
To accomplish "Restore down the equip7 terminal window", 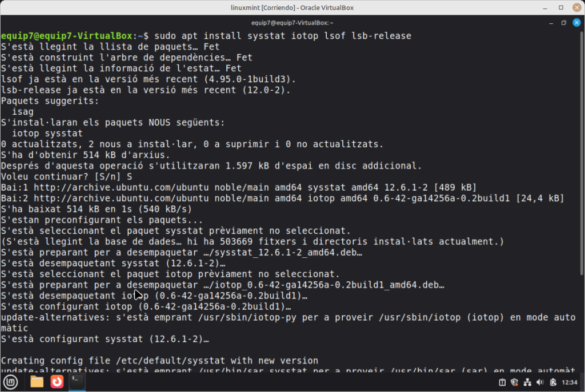I will tap(563, 23).
